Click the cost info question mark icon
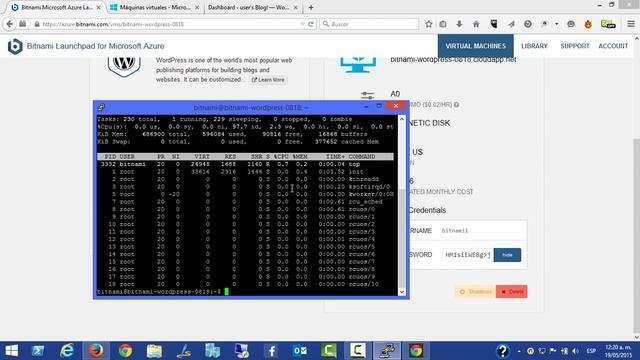Viewport: 640px width, 360px height. tap(456, 105)
